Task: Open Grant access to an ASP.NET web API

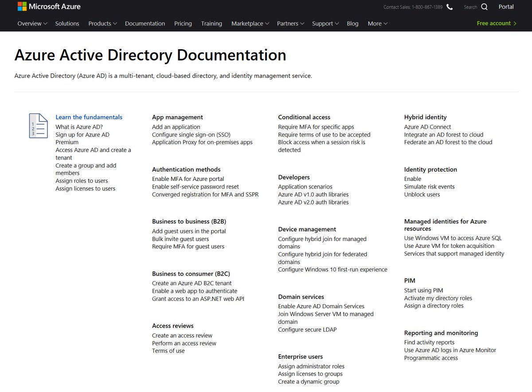Action: pos(198,299)
